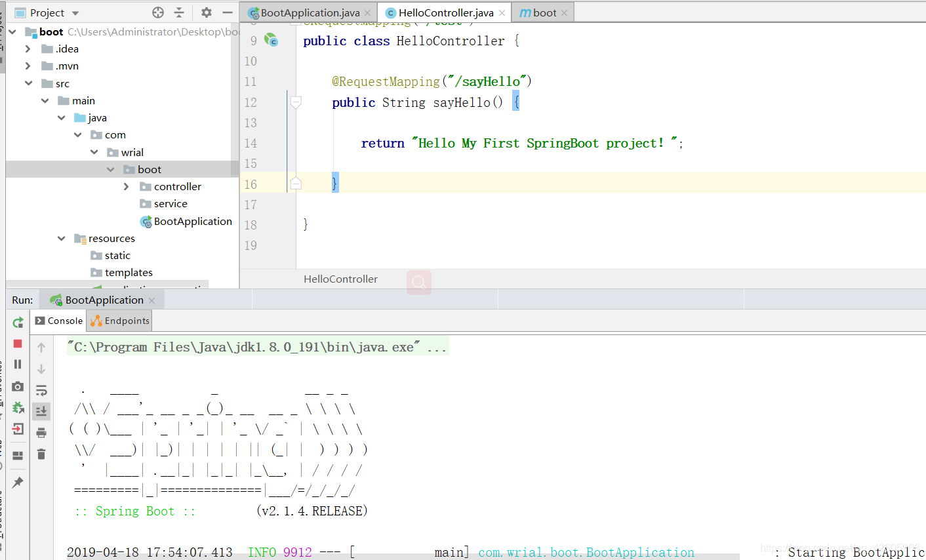Viewport: 926px width, 560px height.
Task: Click the restore layout icon
Action: [x=18, y=455]
